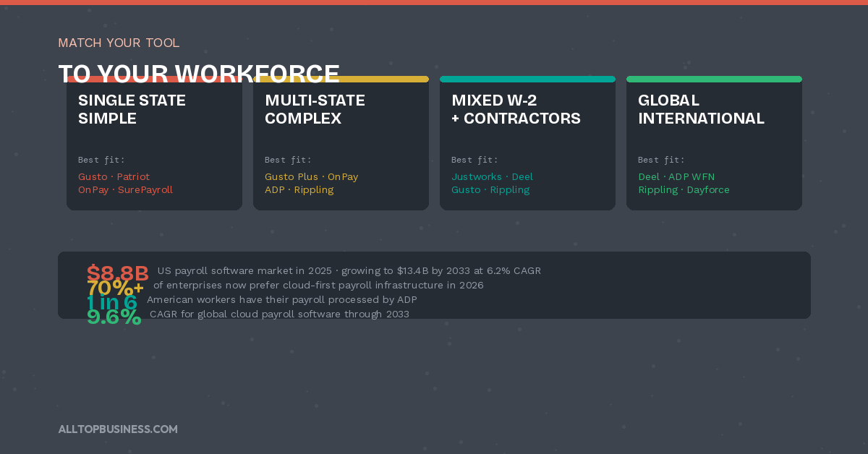Click the 'American workers have their payroll' sentence
Image resolution: width=868 pixels, height=454 pixels.
(x=281, y=299)
